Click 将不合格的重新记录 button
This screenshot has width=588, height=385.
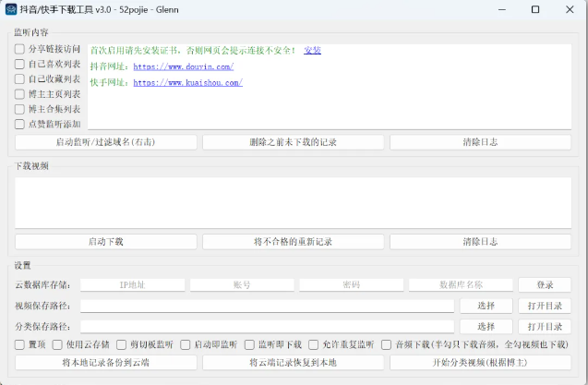point(293,242)
